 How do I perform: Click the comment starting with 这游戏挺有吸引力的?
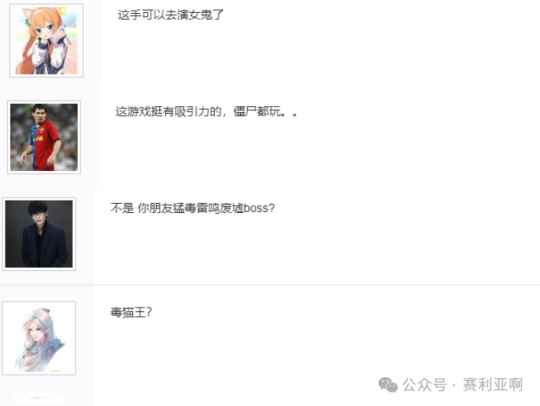coord(206,112)
